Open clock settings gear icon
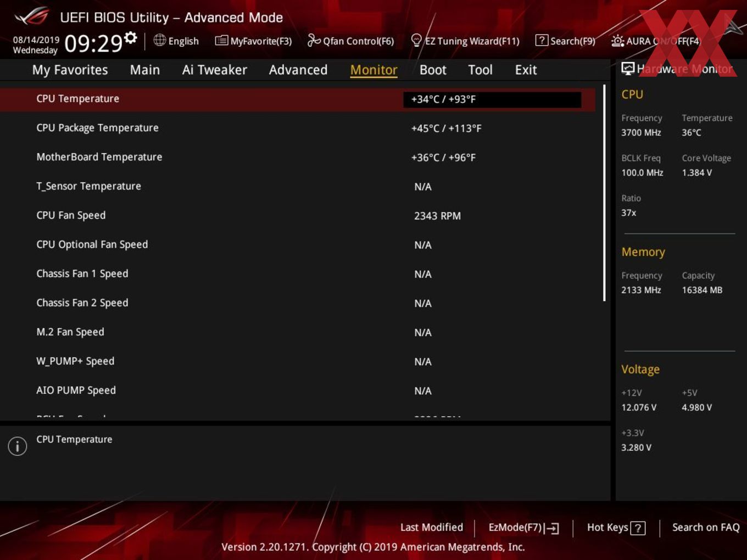Viewport: 747px width, 560px height. 130,38
